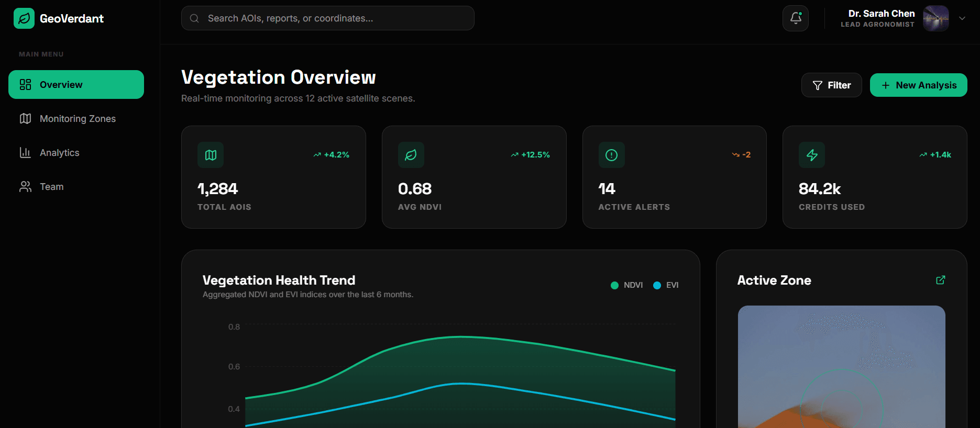The height and width of the screenshot is (428, 980).
Task: Click the alert circle icon on Active Alerts card
Action: [612, 155]
